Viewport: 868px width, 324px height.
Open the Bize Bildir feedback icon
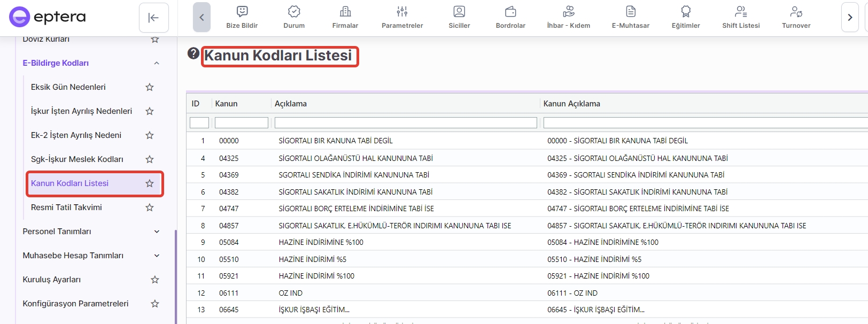[242, 12]
